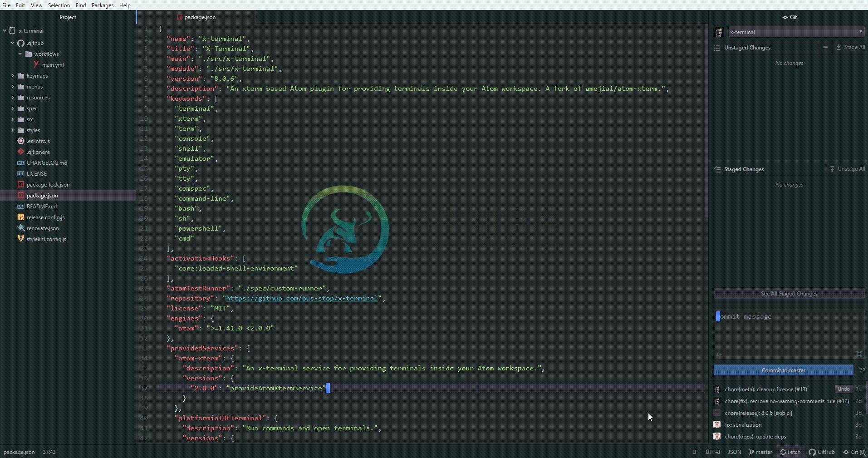Select the Project panel tab

click(x=68, y=17)
